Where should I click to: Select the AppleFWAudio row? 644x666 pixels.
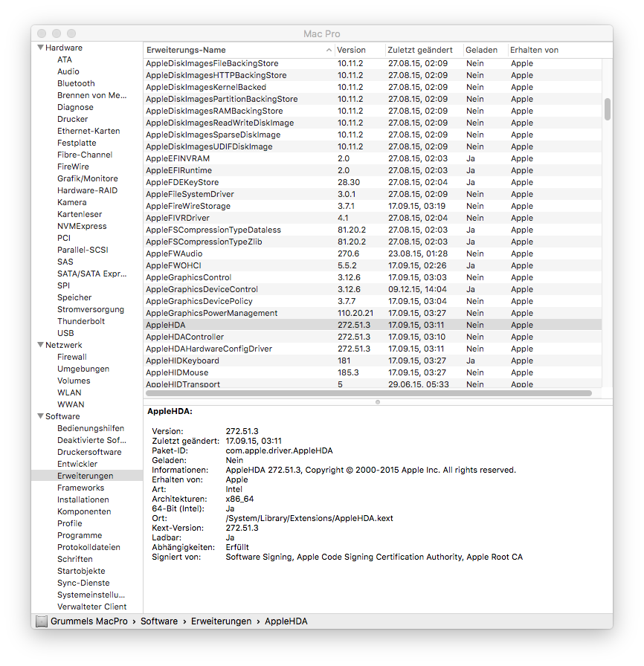coord(373,253)
